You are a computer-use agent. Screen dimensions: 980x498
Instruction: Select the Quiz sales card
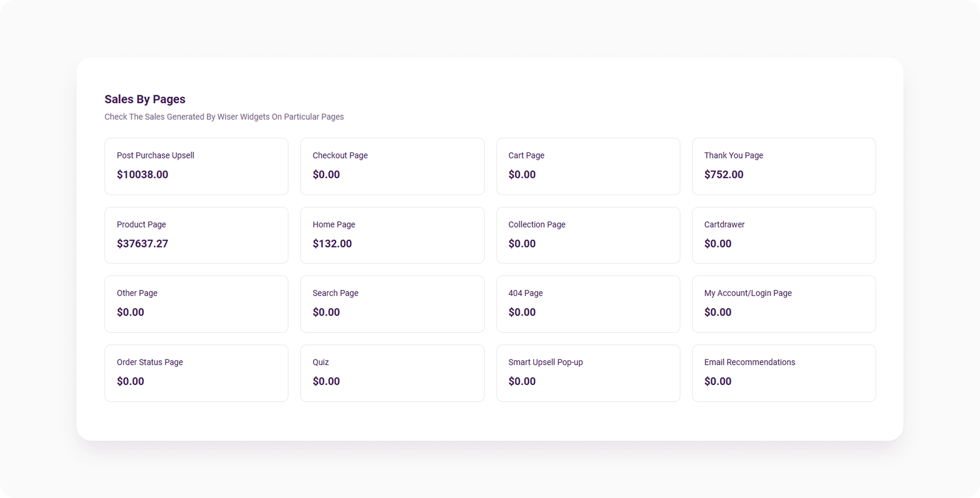tap(392, 373)
